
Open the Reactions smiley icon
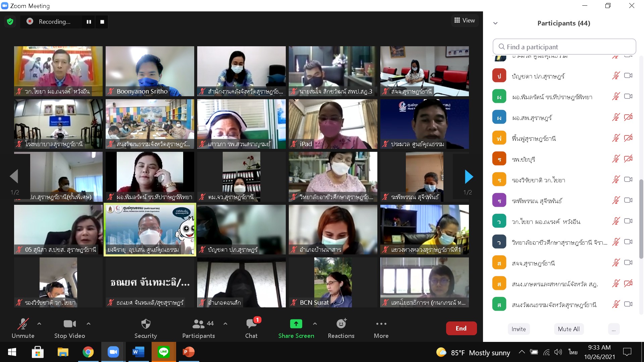pos(341,323)
